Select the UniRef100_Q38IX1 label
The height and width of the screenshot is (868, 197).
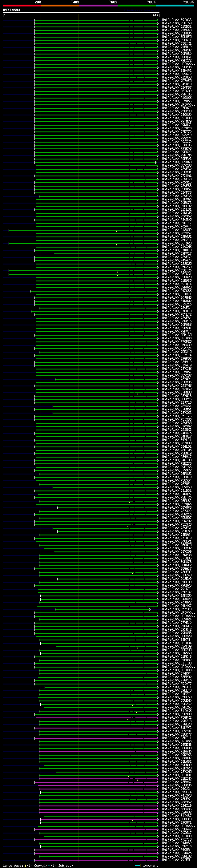(x=176, y=43)
